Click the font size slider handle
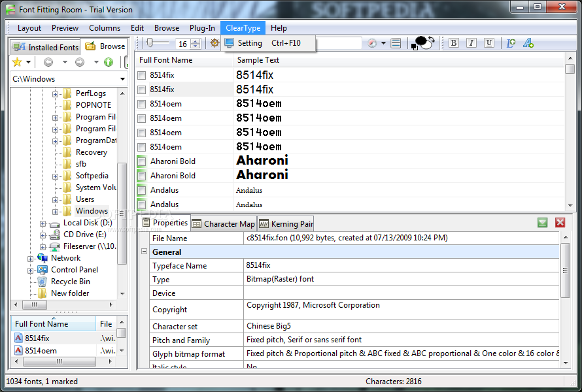Screen dimensions: 582x392 [150, 42]
